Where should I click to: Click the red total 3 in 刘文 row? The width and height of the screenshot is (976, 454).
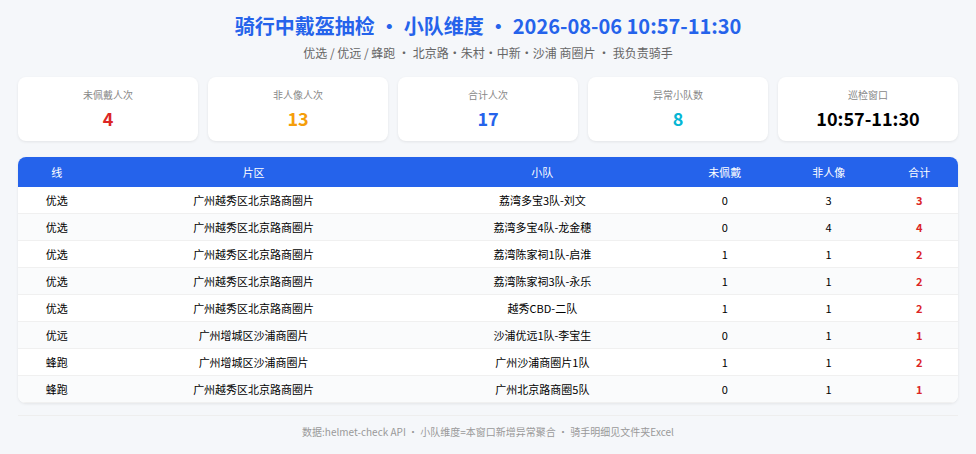(919, 201)
